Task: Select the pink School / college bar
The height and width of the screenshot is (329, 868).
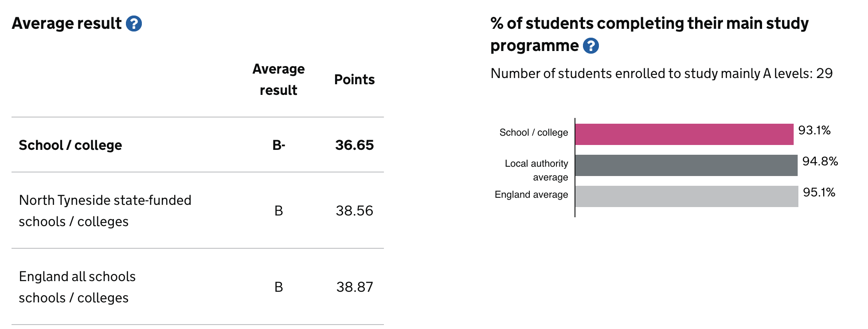Action: pyautogui.click(x=684, y=134)
